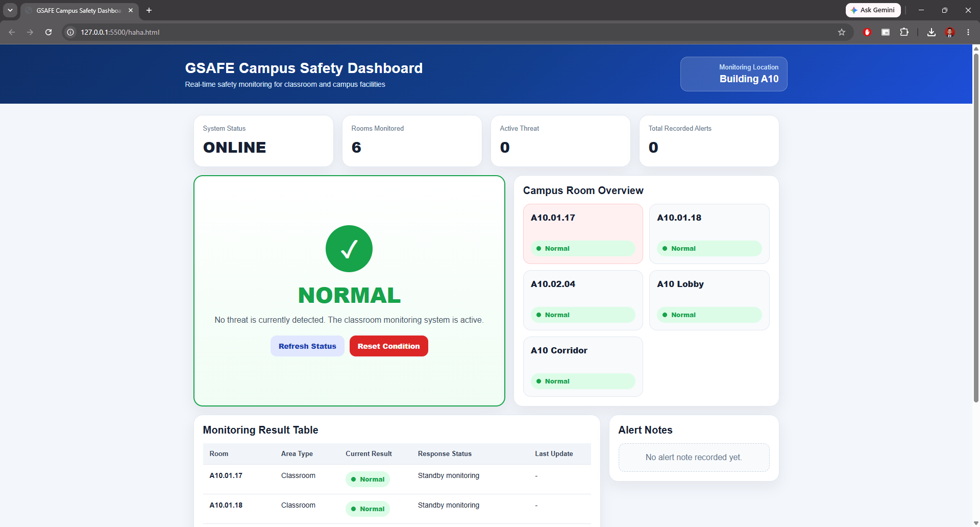The width and height of the screenshot is (980, 527).
Task: Click the Last Update column header
Action: click(554, 453)
